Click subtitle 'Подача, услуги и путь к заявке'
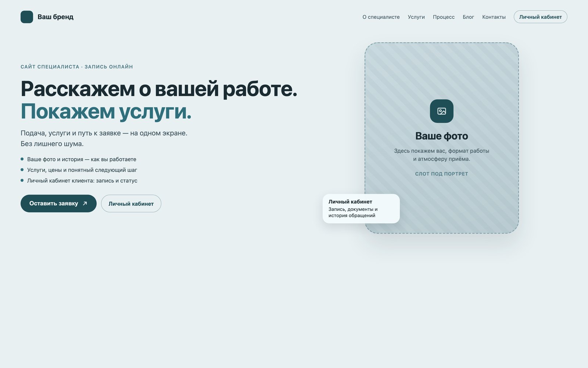The width and height of the screenshot is (588, 368). [71, 133]
